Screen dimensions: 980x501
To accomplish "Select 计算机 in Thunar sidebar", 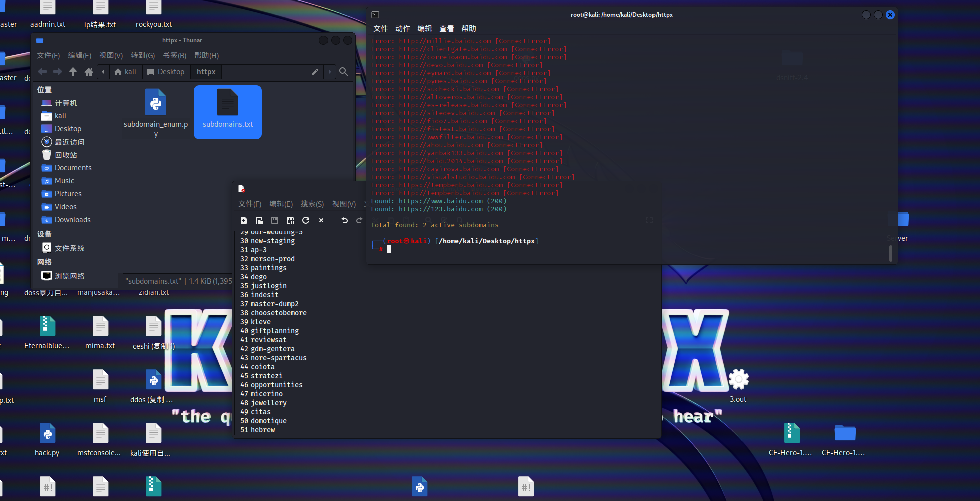I will pyautogui.click(x=66, y=103).
